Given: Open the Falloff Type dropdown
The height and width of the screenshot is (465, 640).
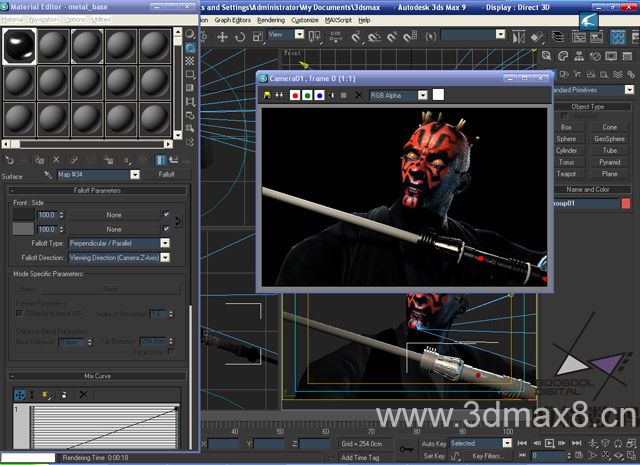Looking at the screenshot, I should (165, 243).
